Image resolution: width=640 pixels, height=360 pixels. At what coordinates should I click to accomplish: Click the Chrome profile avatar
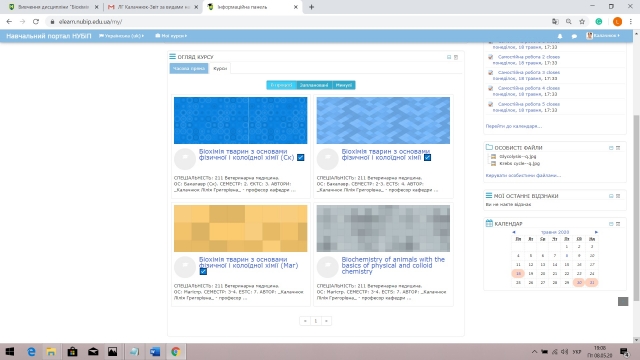pos(617,22)
